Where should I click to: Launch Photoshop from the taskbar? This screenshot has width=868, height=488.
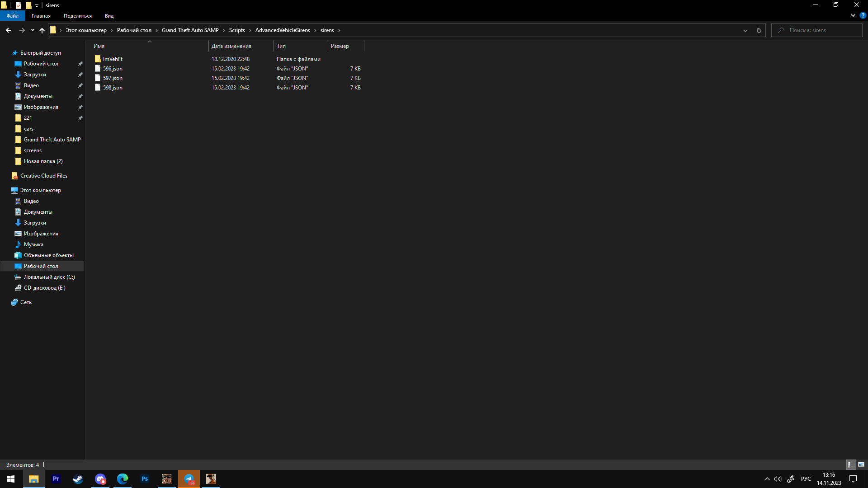(x=145, y=479)
